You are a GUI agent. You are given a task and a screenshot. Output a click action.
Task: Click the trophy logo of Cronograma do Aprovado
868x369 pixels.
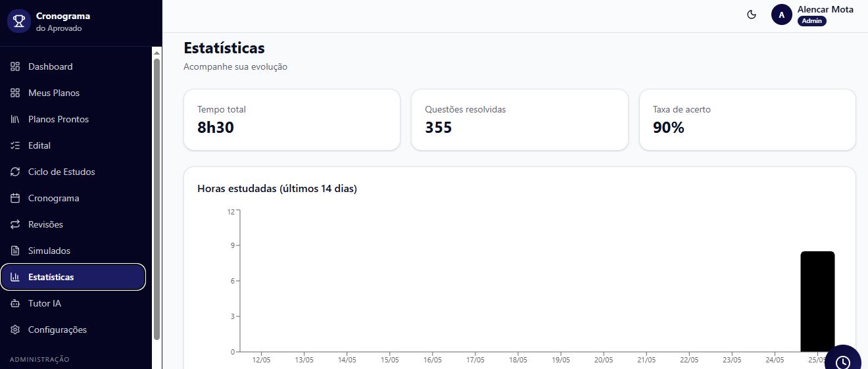point(18,22)
